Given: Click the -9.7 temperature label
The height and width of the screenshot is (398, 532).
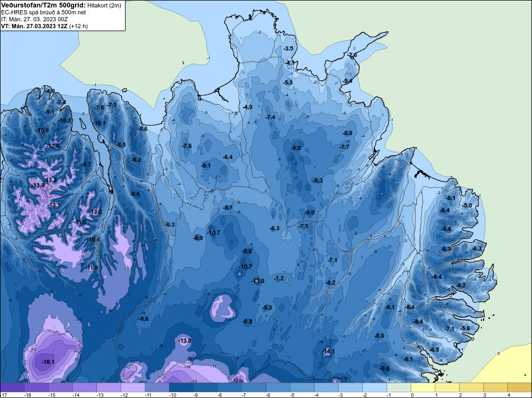Looking at the screenshot, I should click(x=86, y=164).
